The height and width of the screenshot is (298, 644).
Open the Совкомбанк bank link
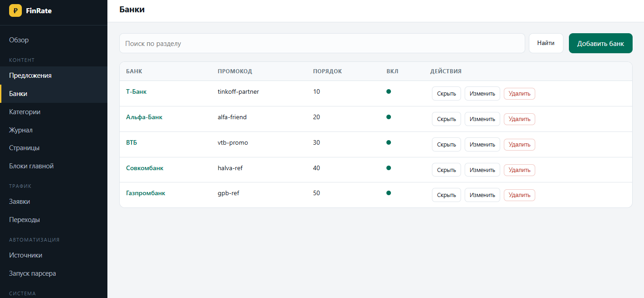(145, 168)
